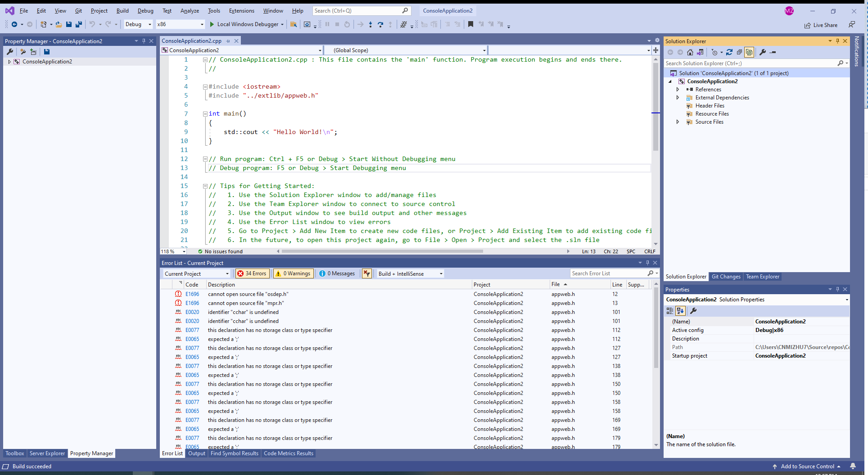868x475 pixels.
Task: Collapse ConsoleApplication2 project node in Solution Explorer
Action: click(670, 81)
